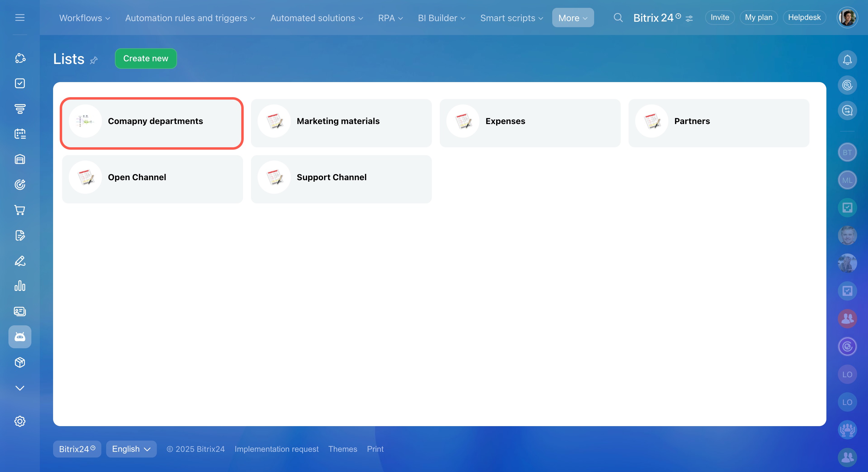This screenshot has width=868, height=472.
Task: Open the man's photo avatar chat
Action: coord(847,235)
